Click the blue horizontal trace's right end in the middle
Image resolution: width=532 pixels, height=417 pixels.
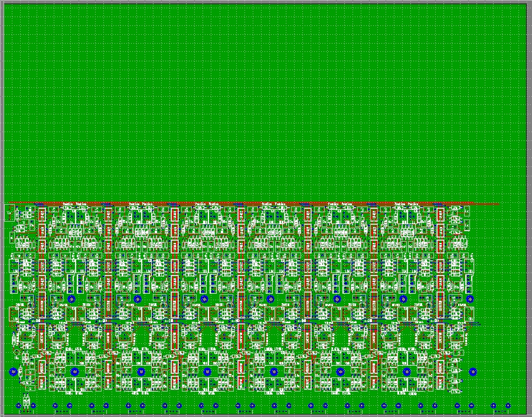click(x=478, y=324)
